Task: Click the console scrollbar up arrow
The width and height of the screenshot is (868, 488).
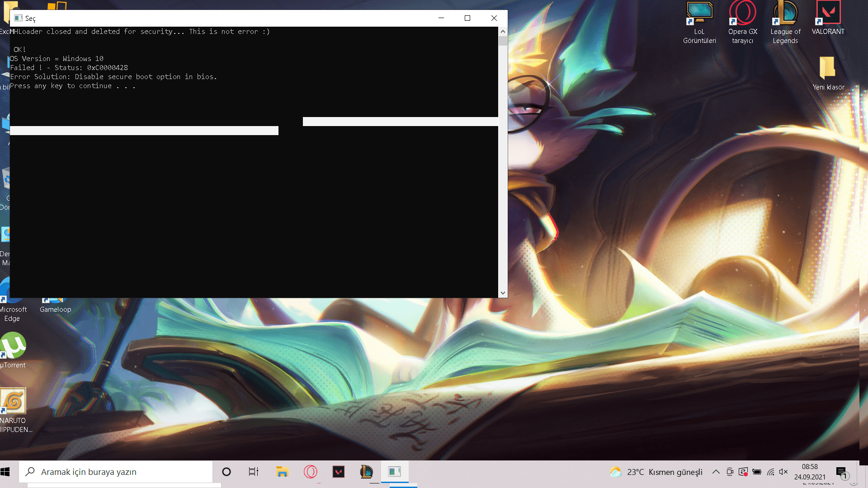Action: pos(503,32)
